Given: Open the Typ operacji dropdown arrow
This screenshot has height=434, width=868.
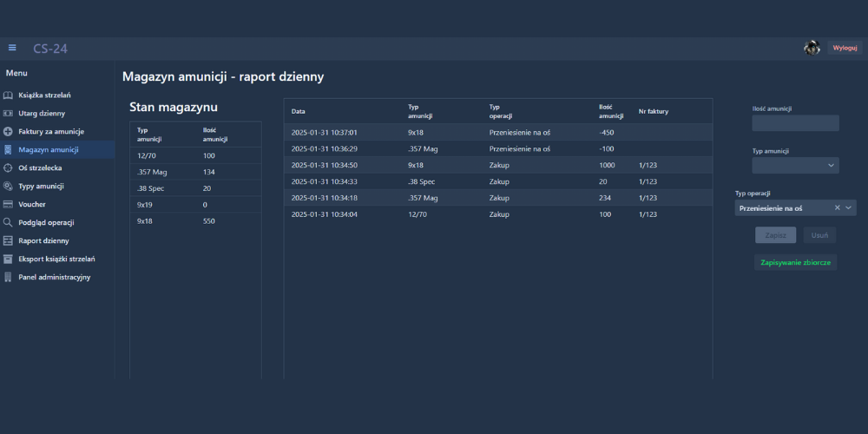Looking at the screenshot, I should click(849, 208).
